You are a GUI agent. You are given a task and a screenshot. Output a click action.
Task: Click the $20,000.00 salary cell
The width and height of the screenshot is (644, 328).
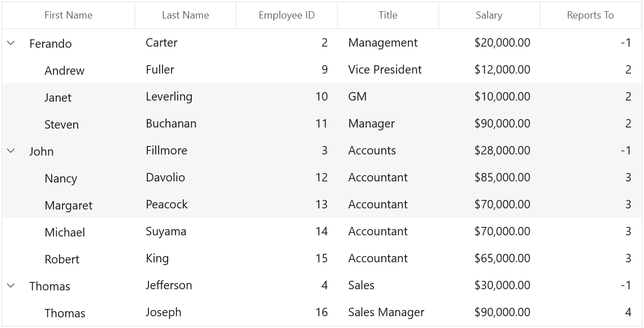[489, 43]
